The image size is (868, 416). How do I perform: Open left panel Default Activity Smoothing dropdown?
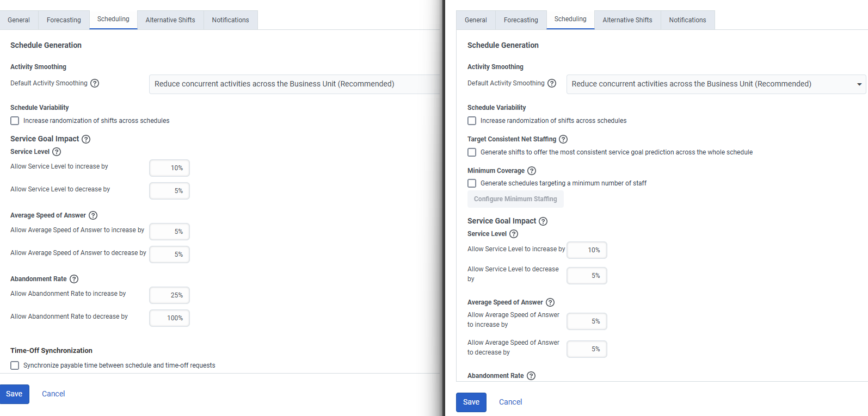coord(294,84)
